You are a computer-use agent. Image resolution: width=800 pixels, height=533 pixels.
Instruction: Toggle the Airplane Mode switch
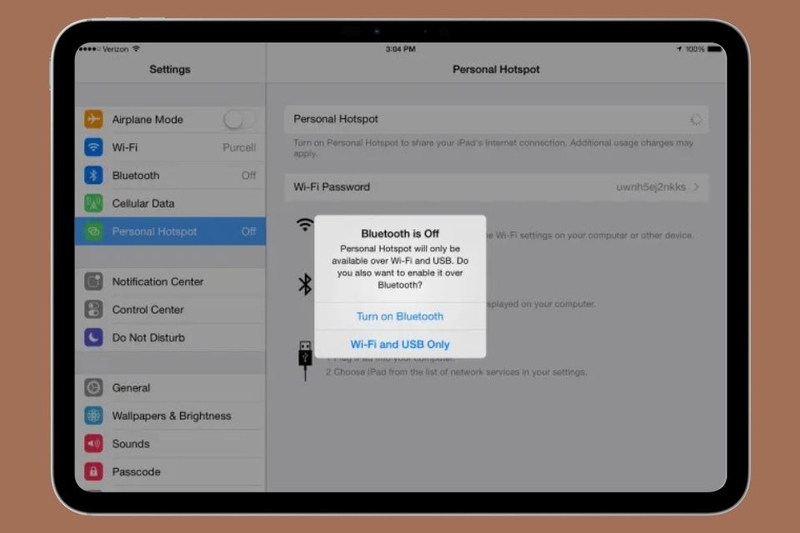pos(239,119)
